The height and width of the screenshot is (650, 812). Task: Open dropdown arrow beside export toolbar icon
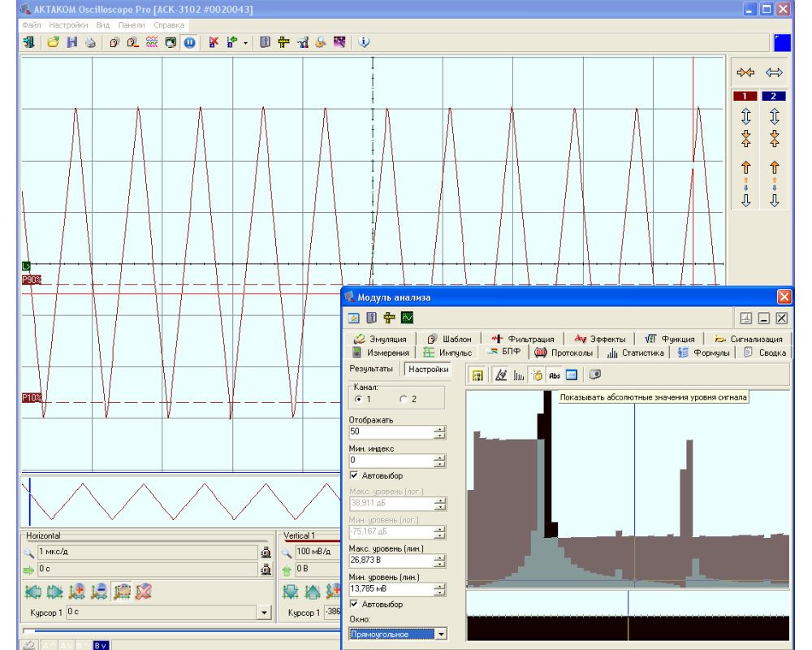(245, 42)
